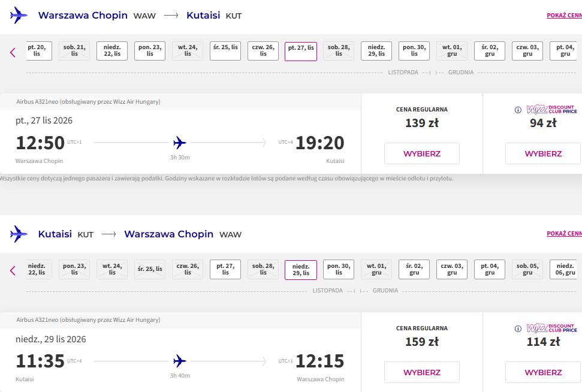Select return club fare 114 zł Wybierz
This screenshot has height=392, width=582.
pos(543,372)
